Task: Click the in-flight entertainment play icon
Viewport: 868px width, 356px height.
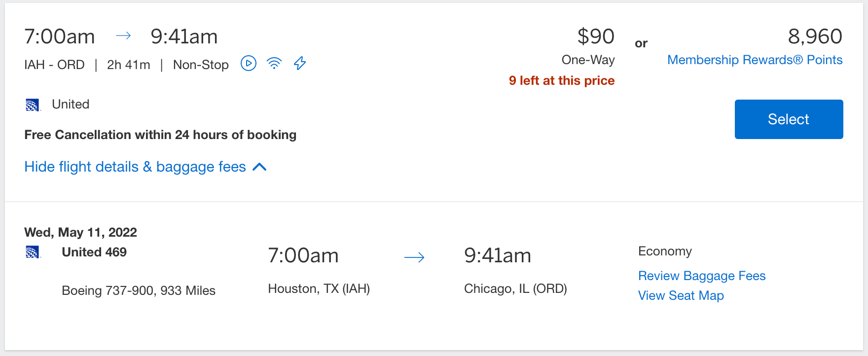Action: point(249,64)
